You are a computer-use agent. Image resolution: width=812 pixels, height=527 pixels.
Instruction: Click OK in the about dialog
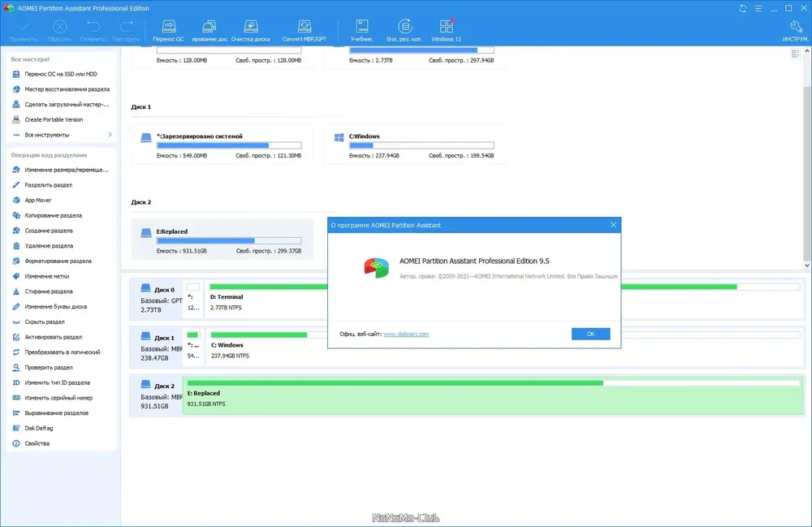590,334
